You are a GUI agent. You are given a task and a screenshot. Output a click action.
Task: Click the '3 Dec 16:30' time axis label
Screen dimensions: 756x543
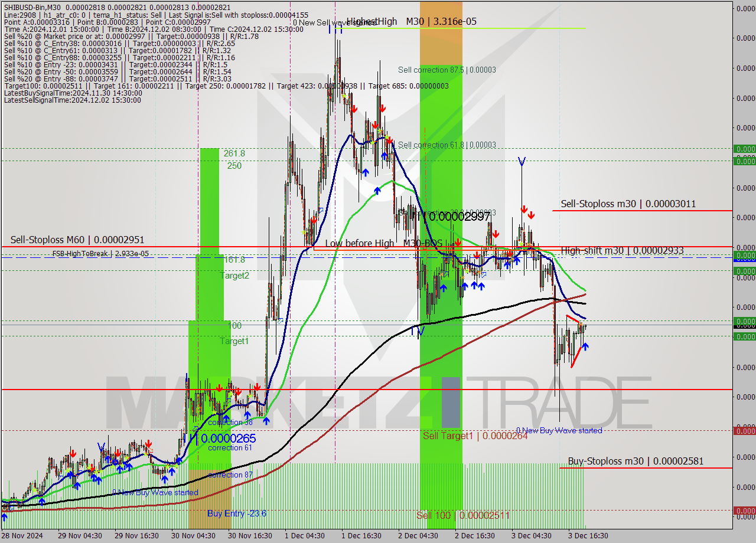(x=588, y=535)
